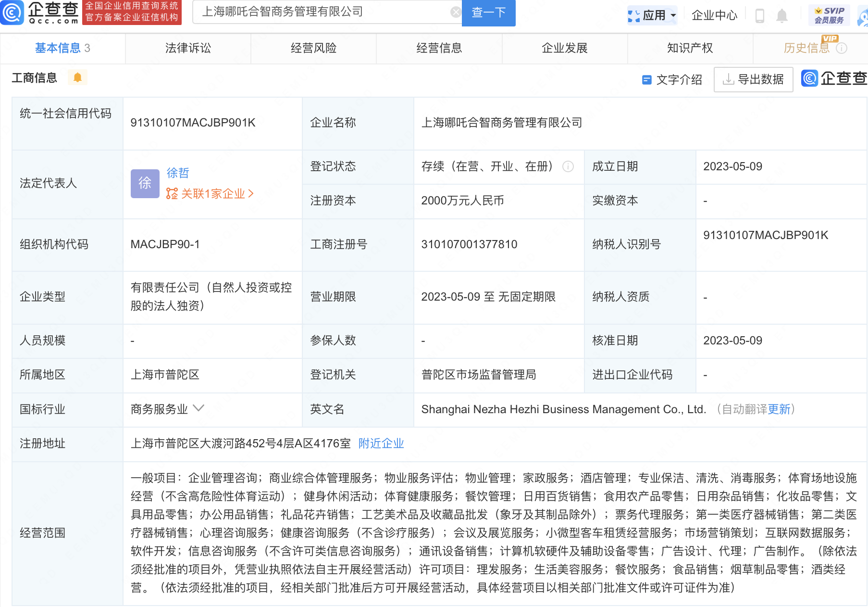Viewport: 868px width, 607px height.
Task: Click the registered address 大渡河路452号 text
Action: tap(241, 443)
